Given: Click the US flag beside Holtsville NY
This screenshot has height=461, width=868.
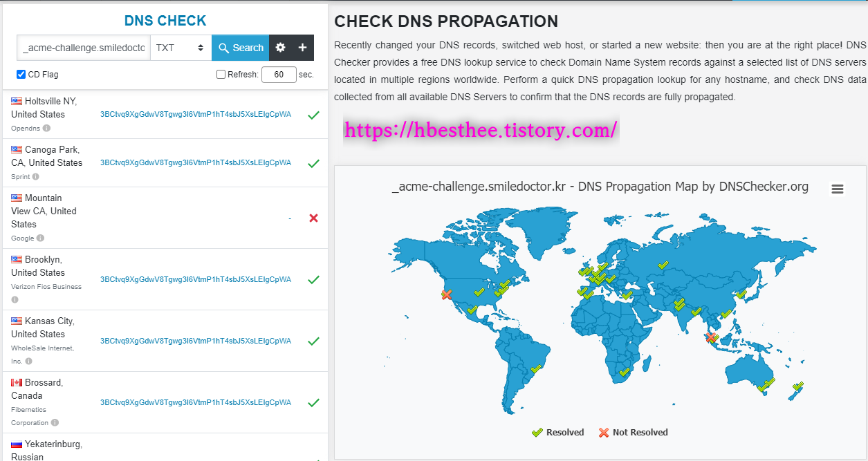Looking at the screenshot, I should 17,101.
